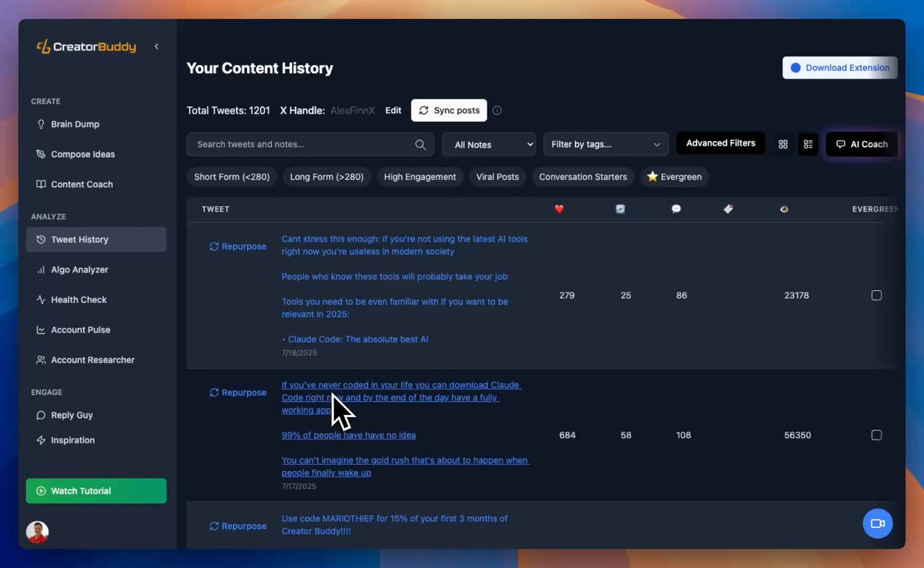This screenshot has width=924, height=568.
Task: Click the 23178 views value
Action: pos(796,296)
